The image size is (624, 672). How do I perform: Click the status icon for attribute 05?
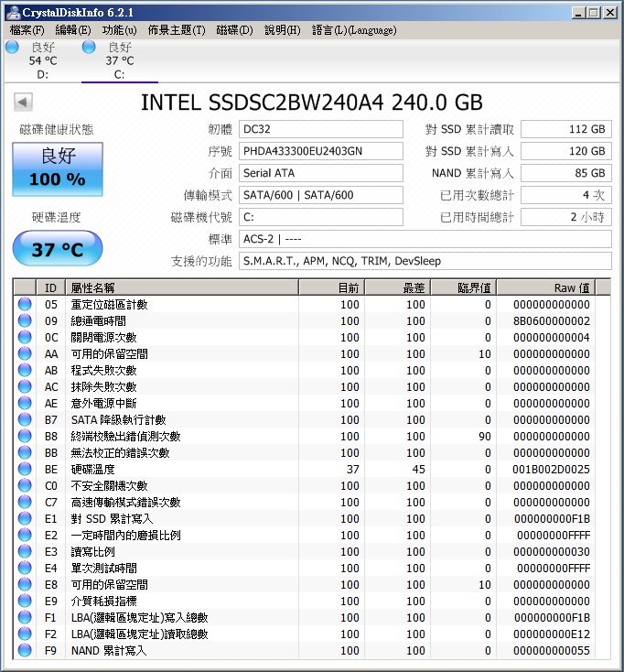[x=25, y=304]
